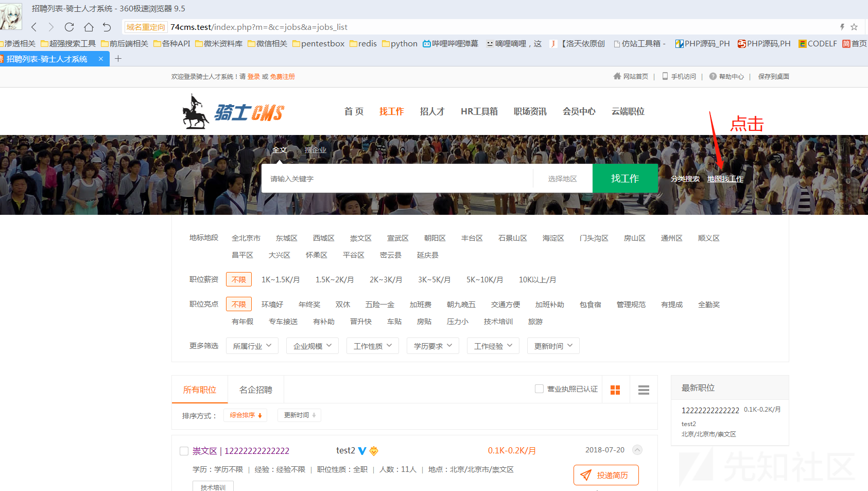Viewport: 868px width, 491px height.
Task: Open the HR工具箱 navigation item
Action: 479,111
